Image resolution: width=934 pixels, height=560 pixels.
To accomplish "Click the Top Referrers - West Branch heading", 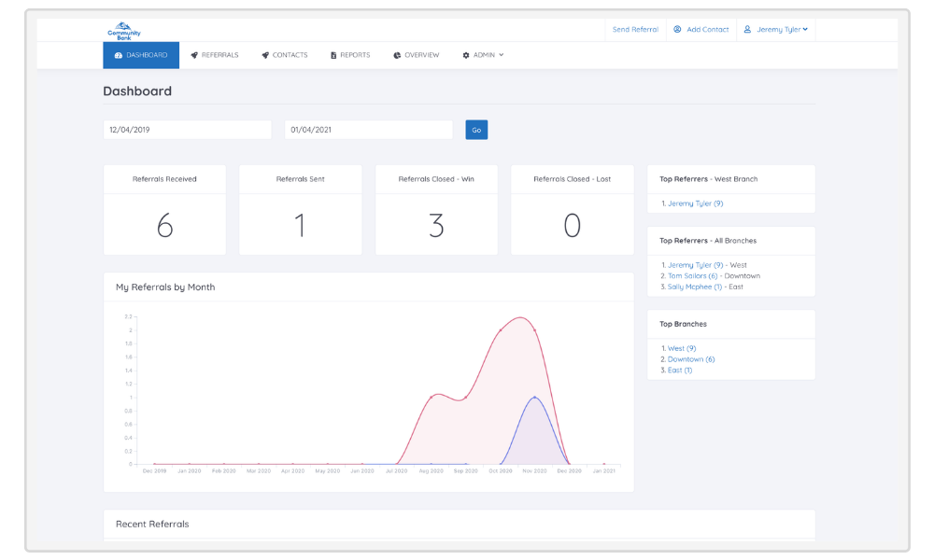I will 709,179.
